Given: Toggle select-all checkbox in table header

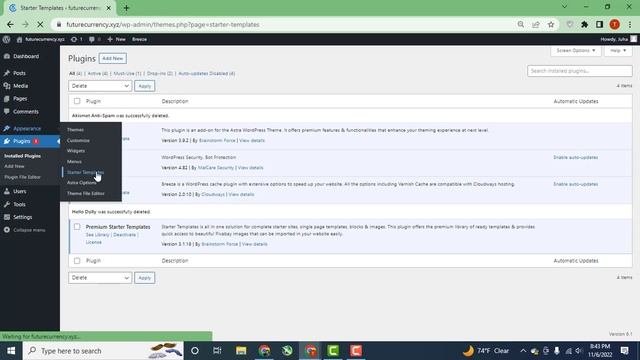Looking at the screenshot, I should [77, 101].
